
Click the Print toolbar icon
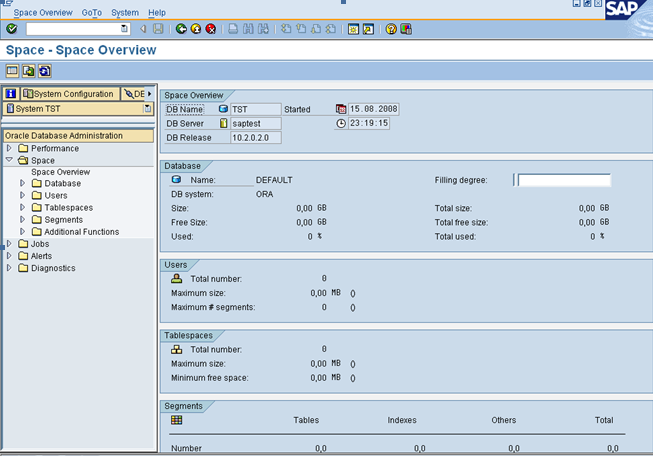[x=233, y=29]
